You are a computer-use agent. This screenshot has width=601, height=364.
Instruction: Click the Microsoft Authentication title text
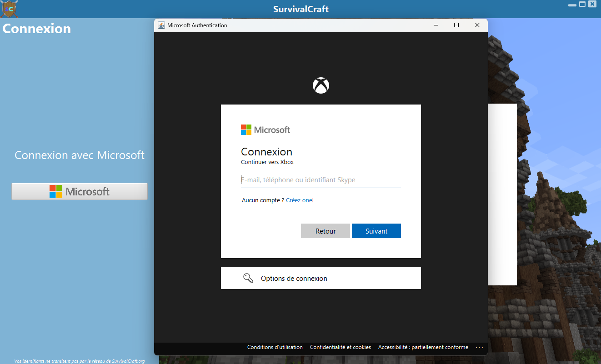pyautogui.click(x=197, y=25)
